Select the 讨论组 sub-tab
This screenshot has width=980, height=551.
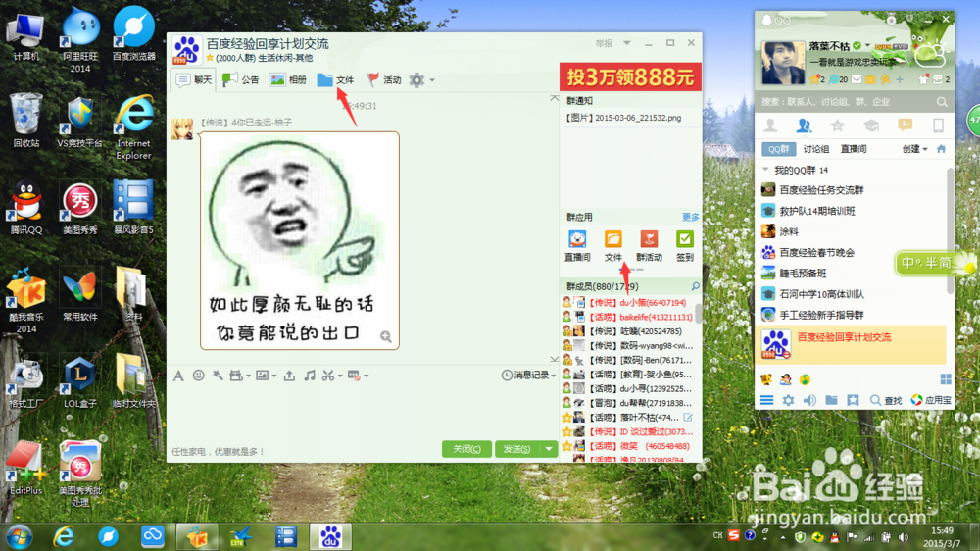pyautogui.click(x=816, y=149)
